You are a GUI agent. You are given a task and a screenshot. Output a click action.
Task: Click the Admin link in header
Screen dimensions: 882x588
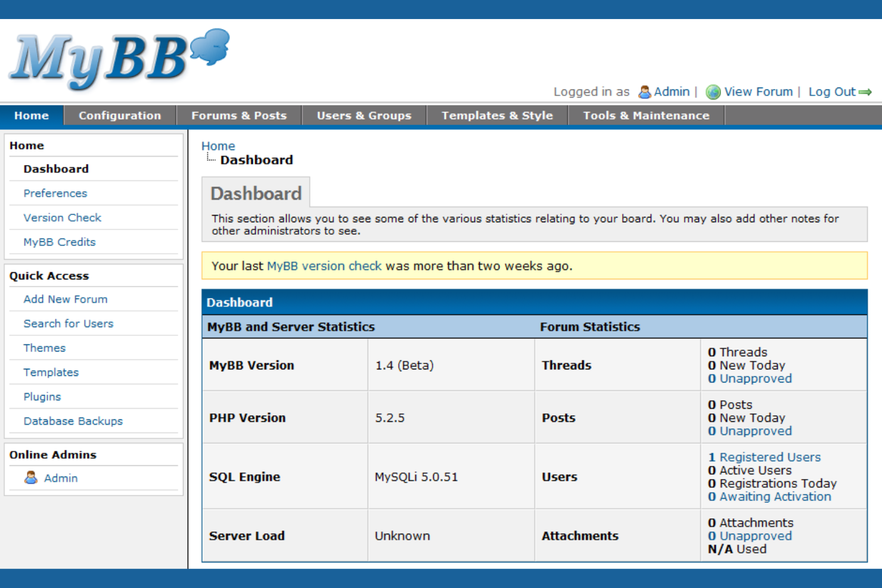pyautogui.click(x=672, y=92)
